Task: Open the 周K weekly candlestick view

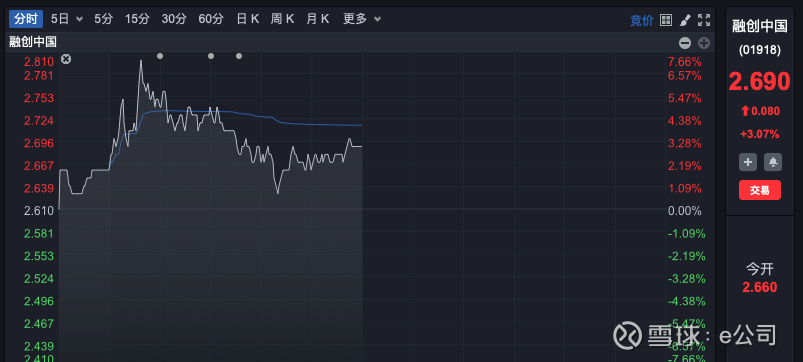Action: click(283, 19)
